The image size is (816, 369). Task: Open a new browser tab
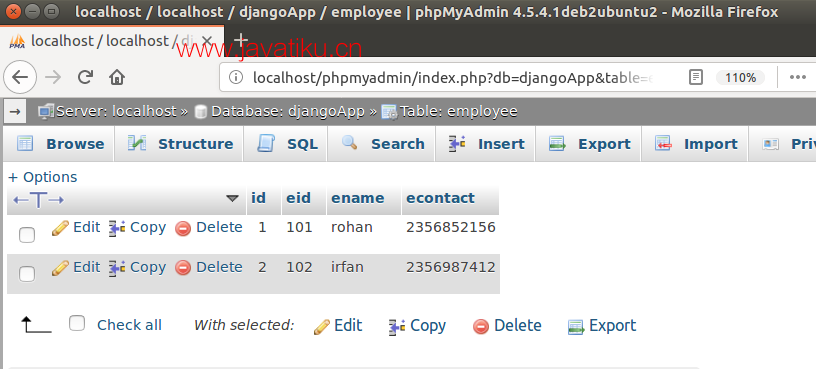click(x=240, y=40)
